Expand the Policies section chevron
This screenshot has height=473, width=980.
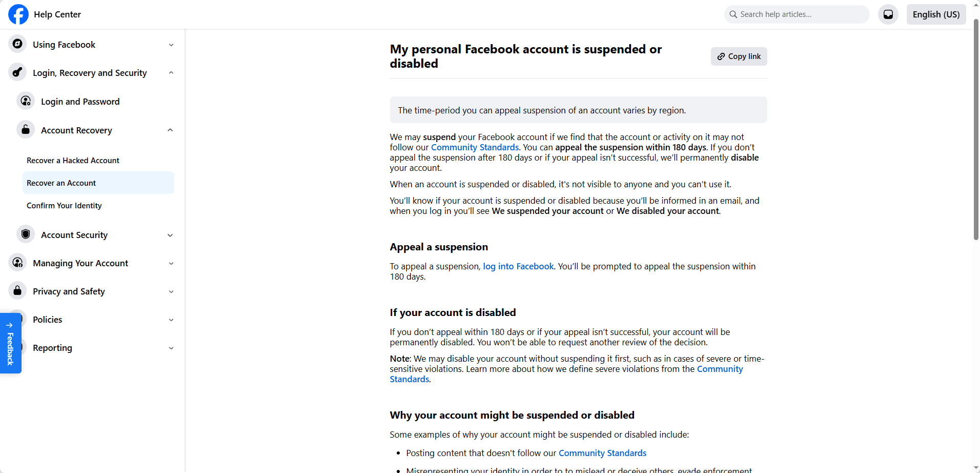coord(171,320)
